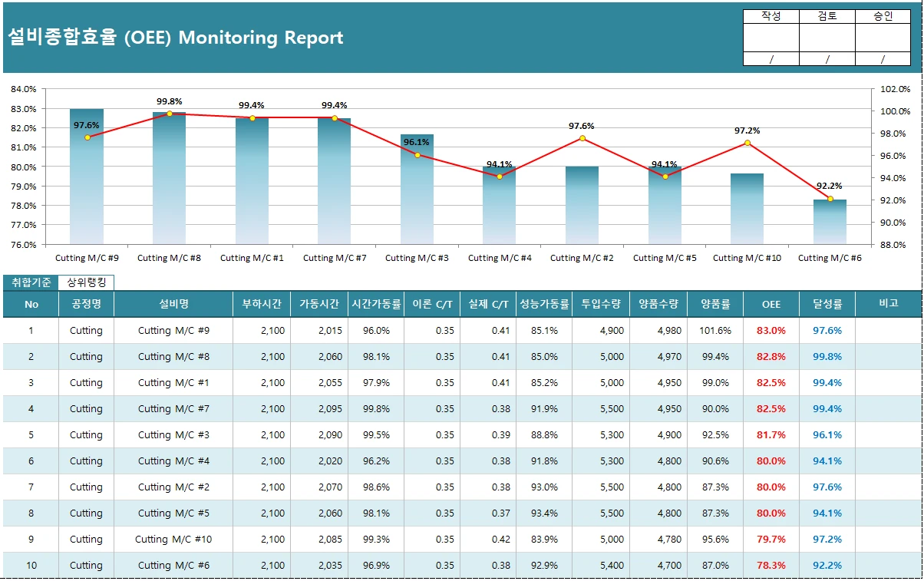Select the 83.0% OEE value in row 1
924x581 pixels.
[771, 331]
